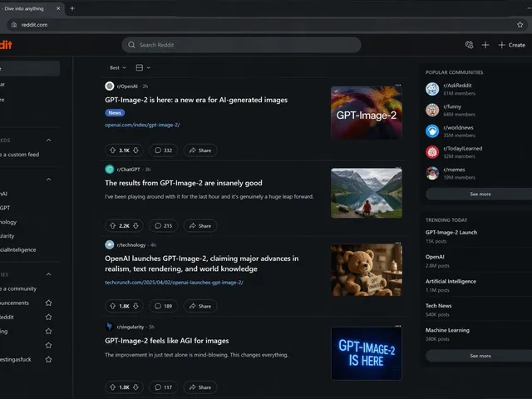
Task: Favorite the community above the 'estingasfuck' row
Action: click(x=48, y=345)
